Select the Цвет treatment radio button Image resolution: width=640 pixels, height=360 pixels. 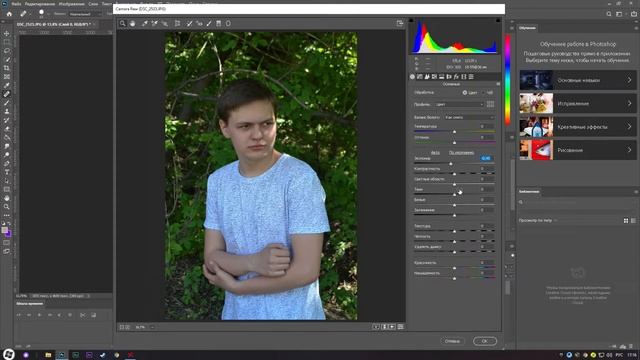click(464, 93)
